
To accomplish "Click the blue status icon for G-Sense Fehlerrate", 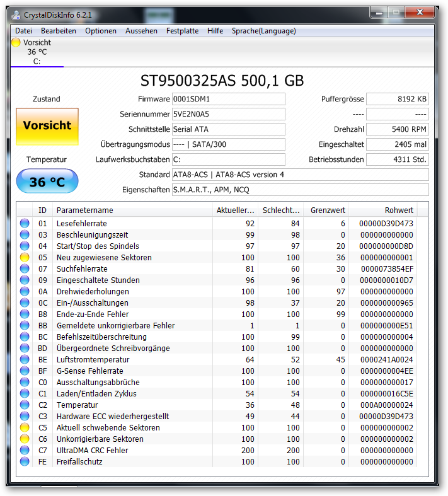I will pos(25,371).
